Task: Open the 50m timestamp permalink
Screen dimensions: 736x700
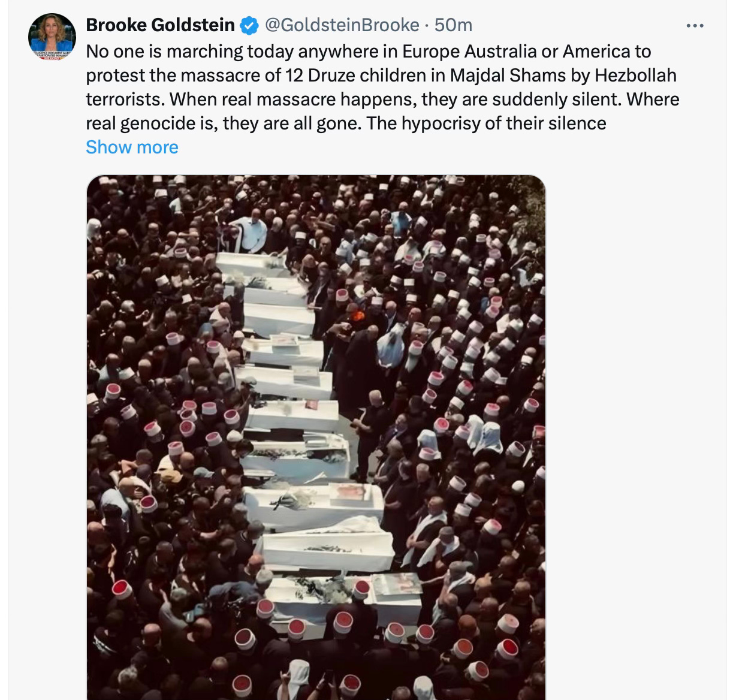Action: tap(453, 25)
